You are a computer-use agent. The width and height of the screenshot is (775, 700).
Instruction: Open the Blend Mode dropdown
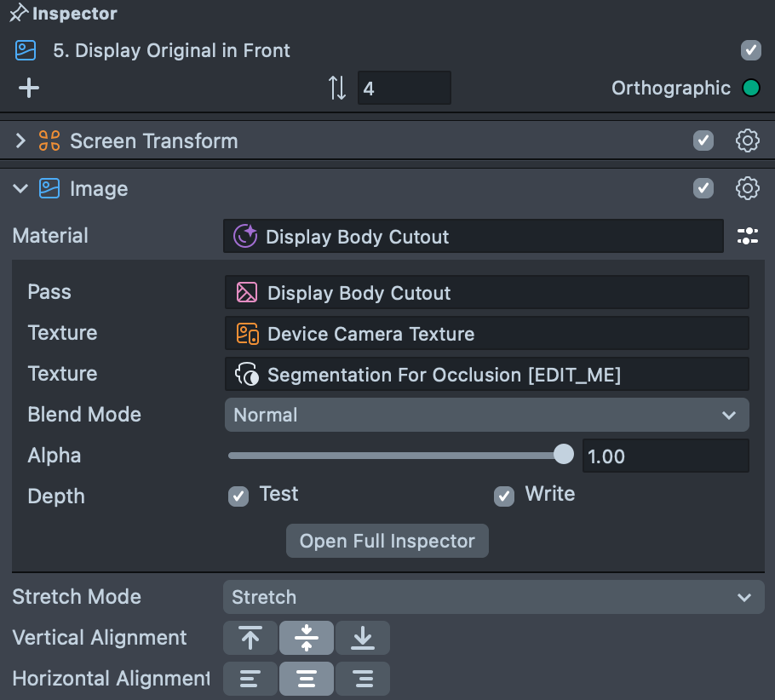tap(486, 415)
